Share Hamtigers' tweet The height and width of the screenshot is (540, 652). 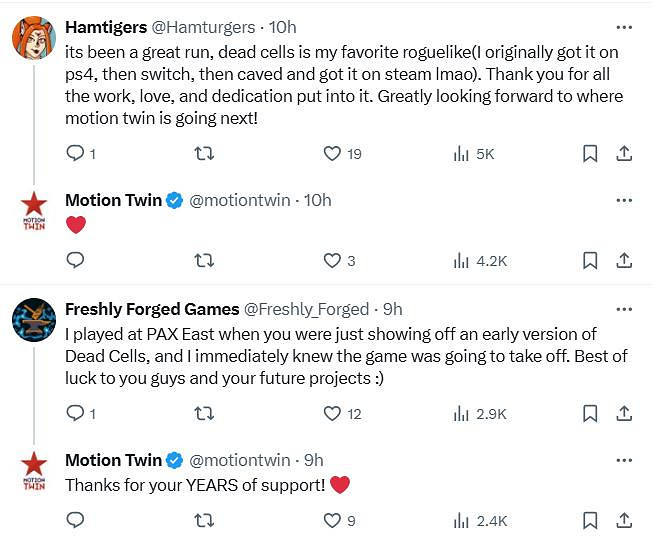[x=624, y=154]
